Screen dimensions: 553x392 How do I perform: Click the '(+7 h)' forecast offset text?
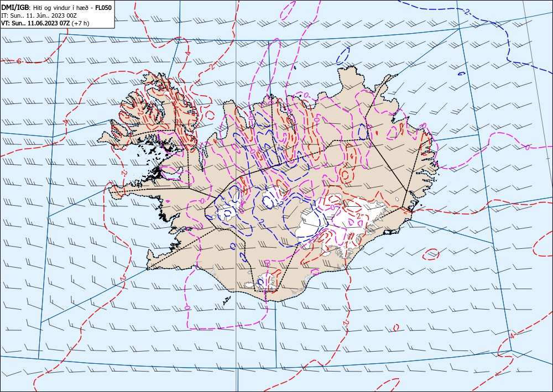click(81, 23)
